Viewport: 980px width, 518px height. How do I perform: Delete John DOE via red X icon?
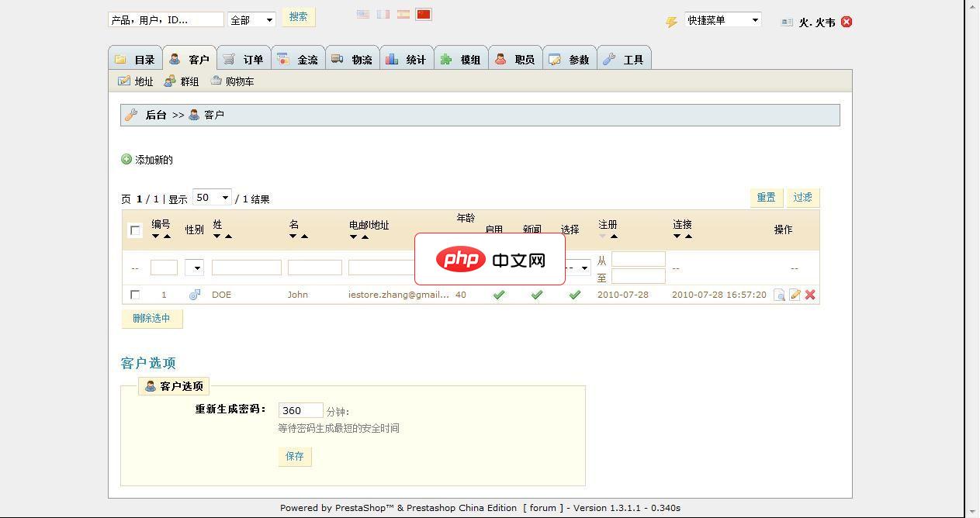pos(809,295)
